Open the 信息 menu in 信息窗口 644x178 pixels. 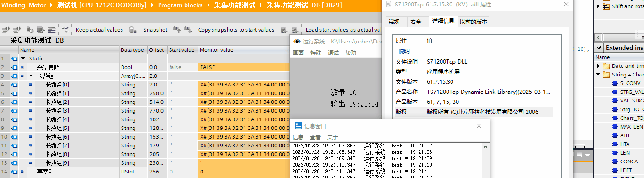(x=298, y=137)
